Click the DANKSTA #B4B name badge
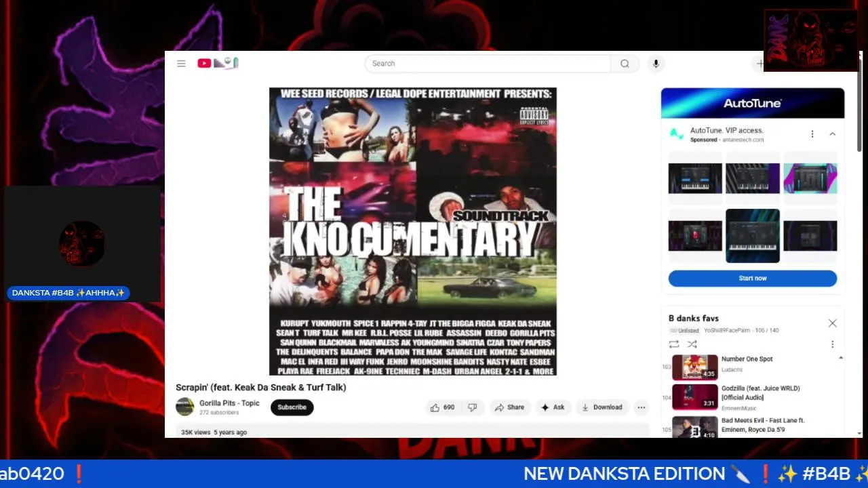 [68, 293]
